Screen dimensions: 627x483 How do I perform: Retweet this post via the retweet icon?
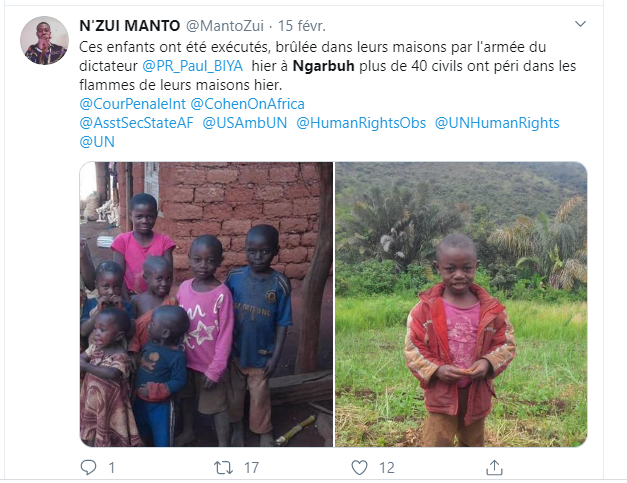(223, 467)
